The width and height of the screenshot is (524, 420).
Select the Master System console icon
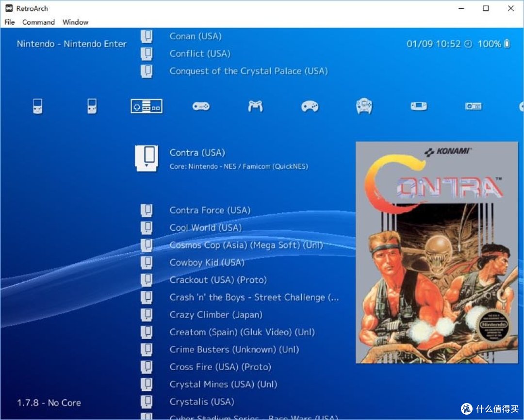pos(473,106)
